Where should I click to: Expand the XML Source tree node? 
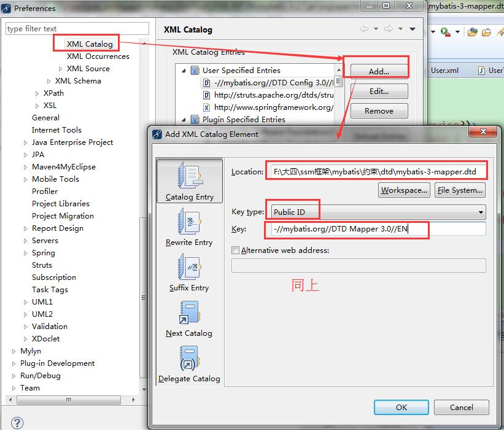pos(60,69)
